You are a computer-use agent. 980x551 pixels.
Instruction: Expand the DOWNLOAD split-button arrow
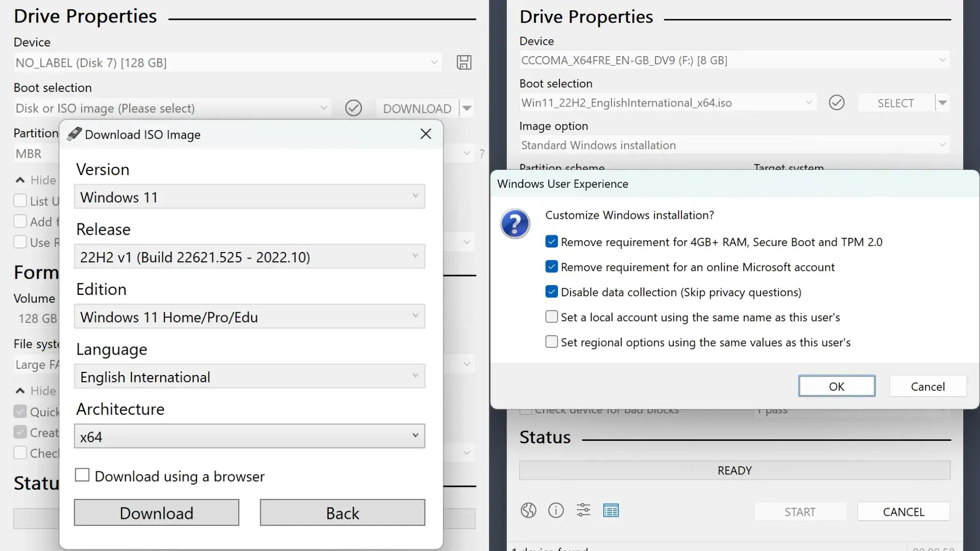(467, 108)
